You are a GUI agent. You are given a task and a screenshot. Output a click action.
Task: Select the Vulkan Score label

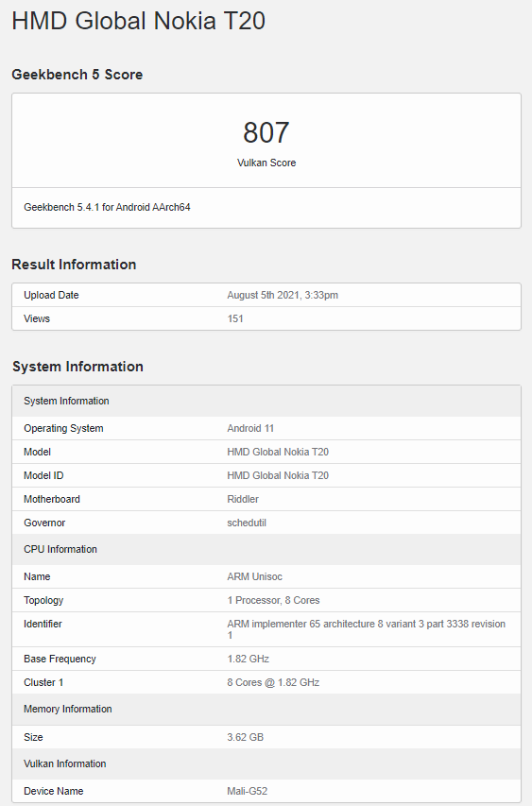click(266, 163)
